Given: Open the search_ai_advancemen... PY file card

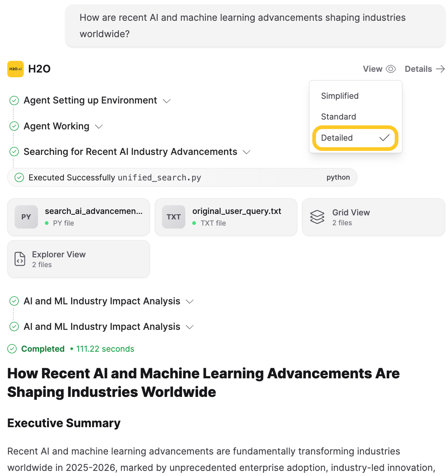Looking at the screenshot, I should click(93, 217).
